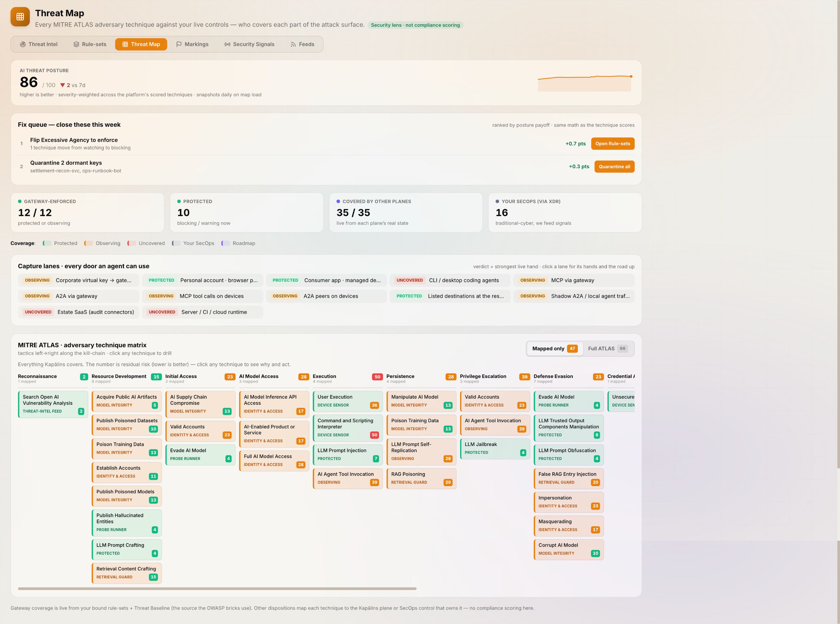Open the Security Signals tab
Image resolution: width=840 pixels, height=624 pixels.
click(x=249, y=44)
